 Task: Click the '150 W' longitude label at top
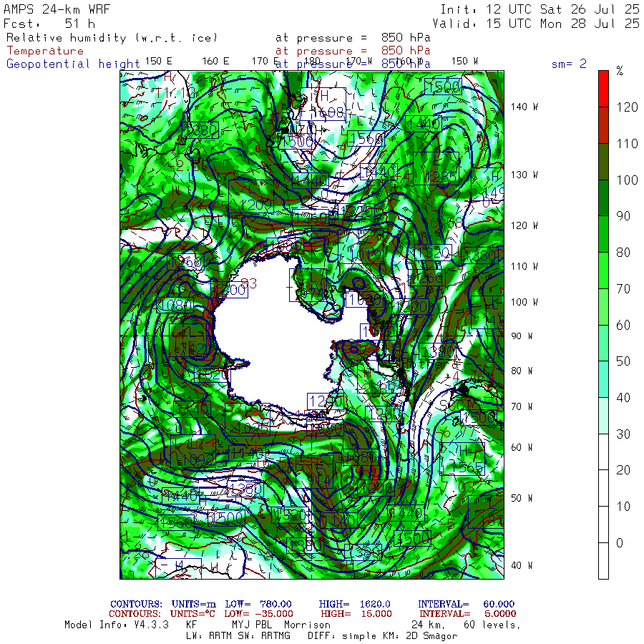pos(465,62)
